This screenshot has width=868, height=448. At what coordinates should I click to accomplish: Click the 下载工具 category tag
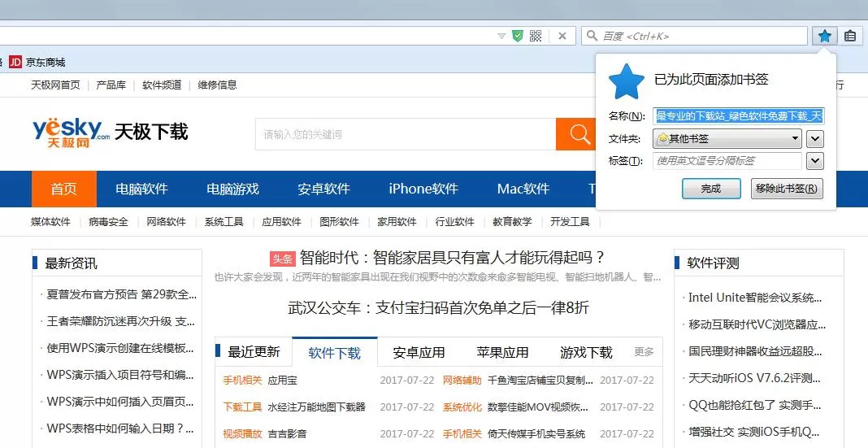[242, 407]
